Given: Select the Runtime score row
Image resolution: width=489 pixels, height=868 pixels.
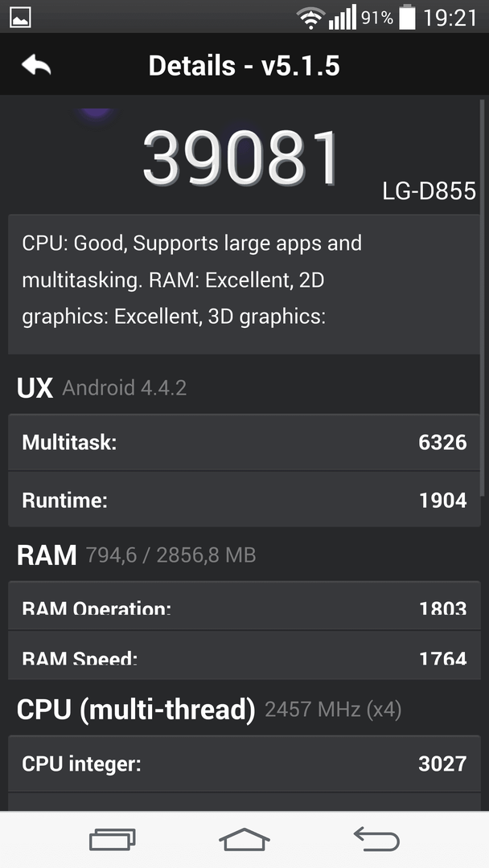Looking at the screenshot, I should tap(244, 500).
